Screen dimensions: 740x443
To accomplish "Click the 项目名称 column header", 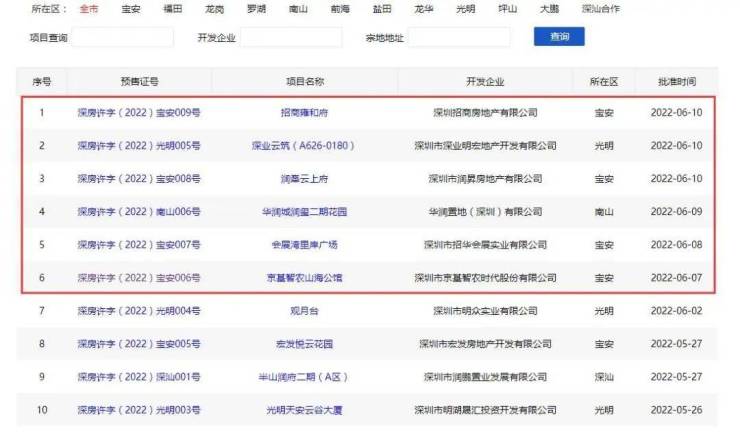I will pyautogui.click(x=305, y=82).
